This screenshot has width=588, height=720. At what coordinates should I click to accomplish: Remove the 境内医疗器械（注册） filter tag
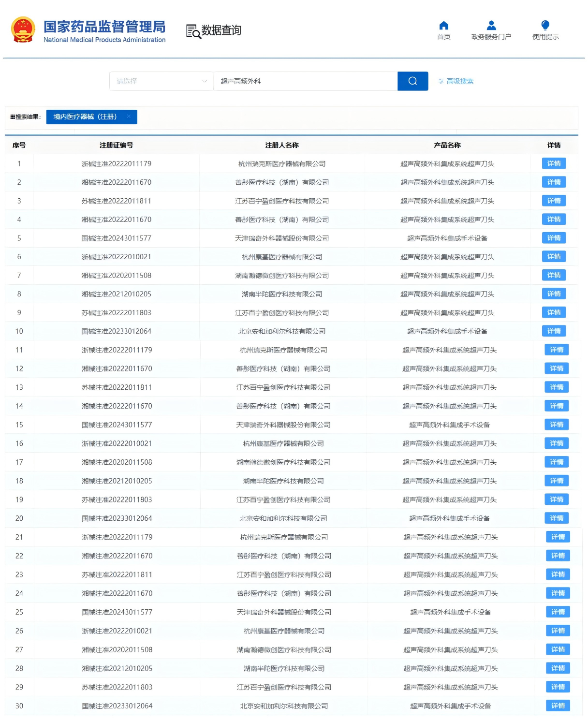point(129,117)
